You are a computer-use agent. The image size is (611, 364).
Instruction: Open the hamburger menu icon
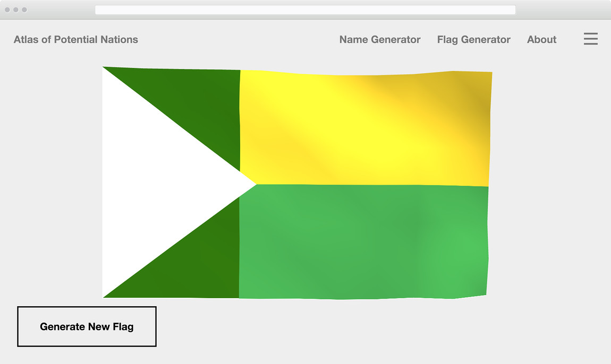click(x=590, y=39)
